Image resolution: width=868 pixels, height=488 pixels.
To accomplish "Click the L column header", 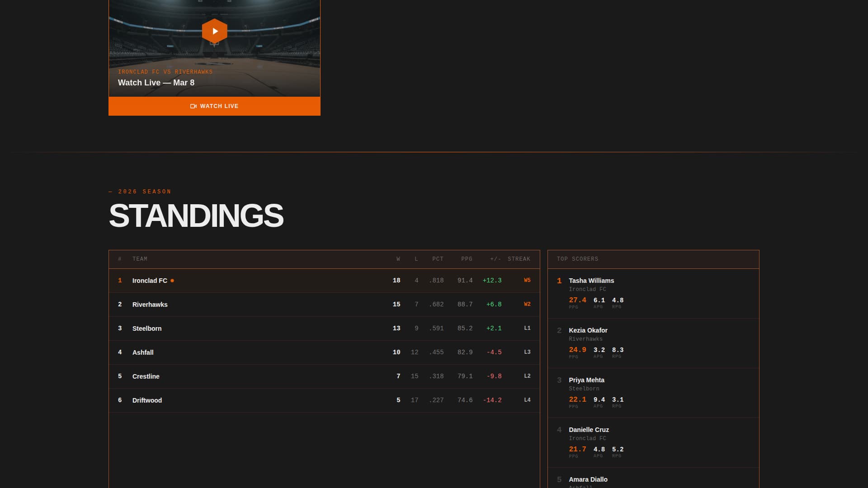I will [416, 259].
